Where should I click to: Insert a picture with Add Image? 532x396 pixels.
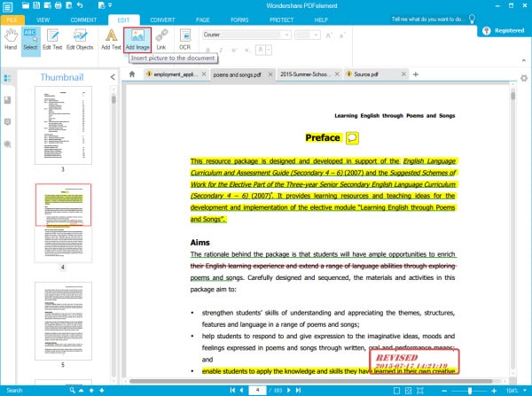(137, 40)
